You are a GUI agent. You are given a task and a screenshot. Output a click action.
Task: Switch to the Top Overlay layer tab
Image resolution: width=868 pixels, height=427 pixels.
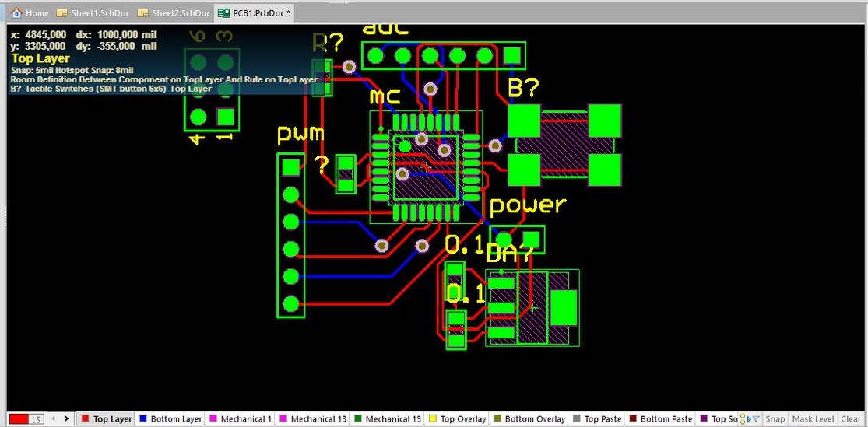(x=457, y=418)
